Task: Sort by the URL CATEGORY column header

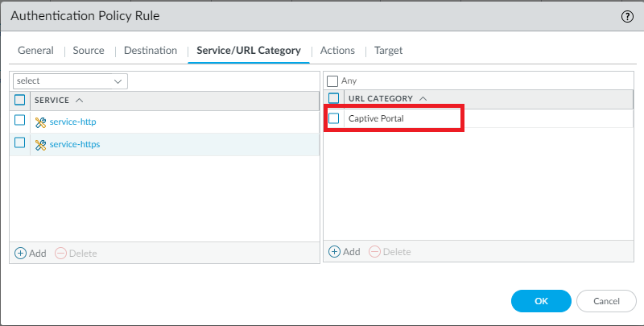Action: coord(380,98)
